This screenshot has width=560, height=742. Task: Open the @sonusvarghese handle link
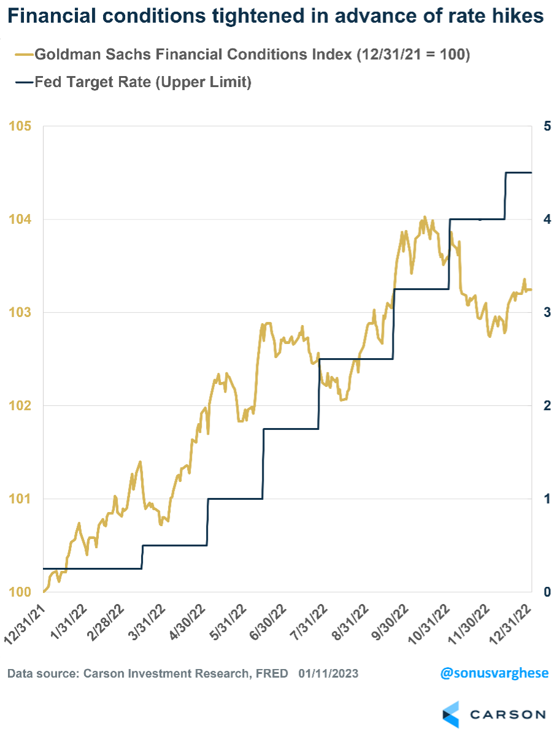coord(494,673)
